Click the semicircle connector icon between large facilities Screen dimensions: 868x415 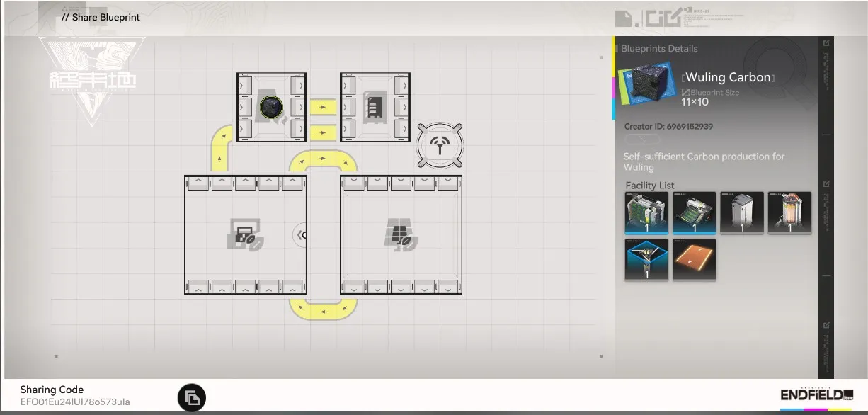301,235
